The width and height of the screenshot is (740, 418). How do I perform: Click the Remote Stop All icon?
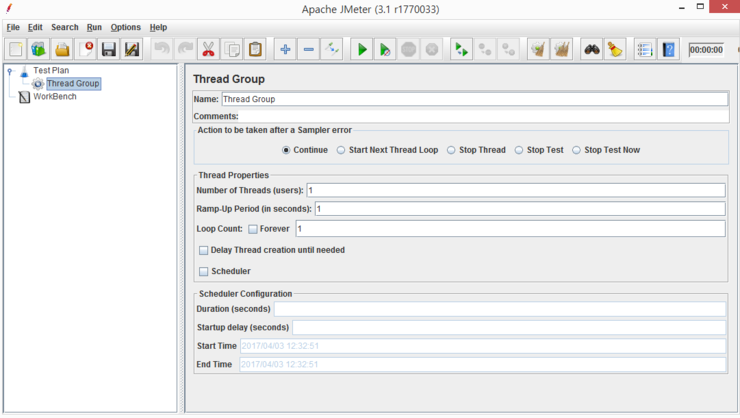coord(485,49)
